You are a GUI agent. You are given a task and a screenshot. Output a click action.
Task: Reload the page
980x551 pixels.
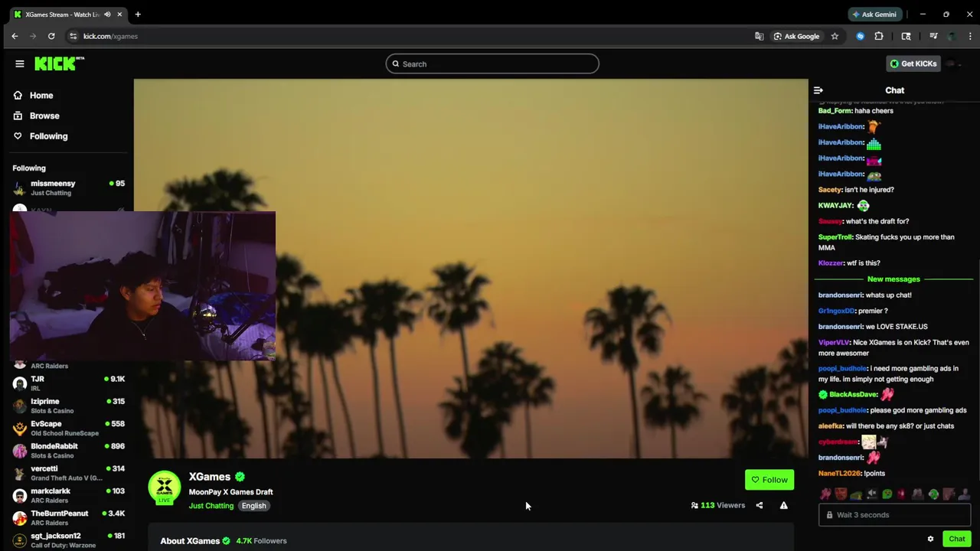pos(51,36)
